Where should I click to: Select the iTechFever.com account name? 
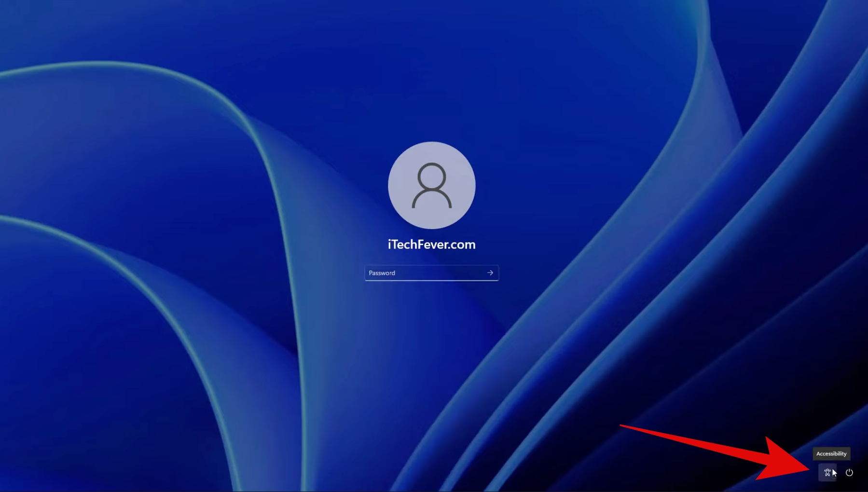click(x=432, y=245)
